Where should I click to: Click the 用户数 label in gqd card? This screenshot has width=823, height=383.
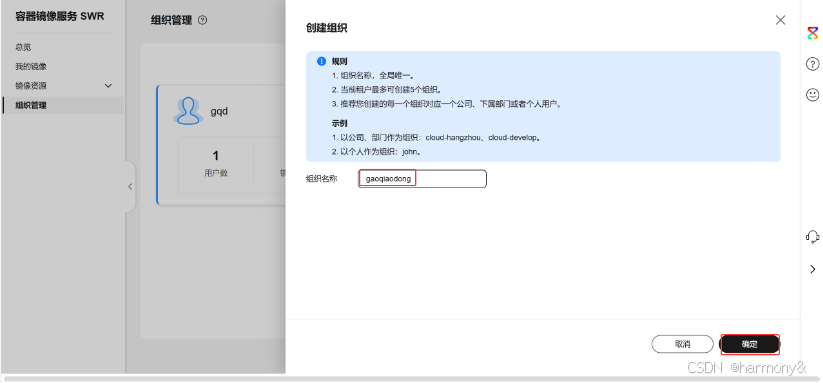pos(216,173)
